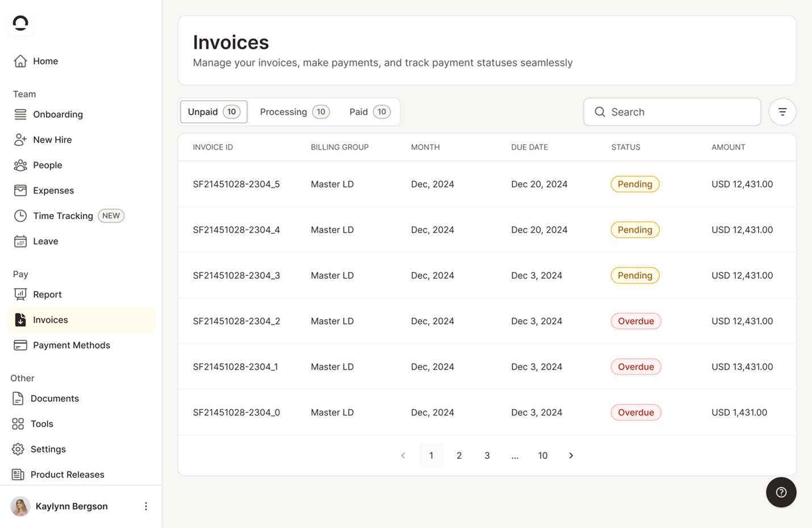Jump to page 10 of invoices
This screenshot has height=528, width=812.
point(542,456)
